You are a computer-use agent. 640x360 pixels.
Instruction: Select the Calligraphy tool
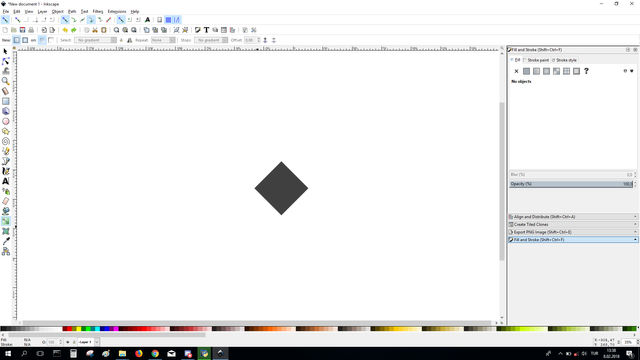pyautogui.click(x=5, y=171)
